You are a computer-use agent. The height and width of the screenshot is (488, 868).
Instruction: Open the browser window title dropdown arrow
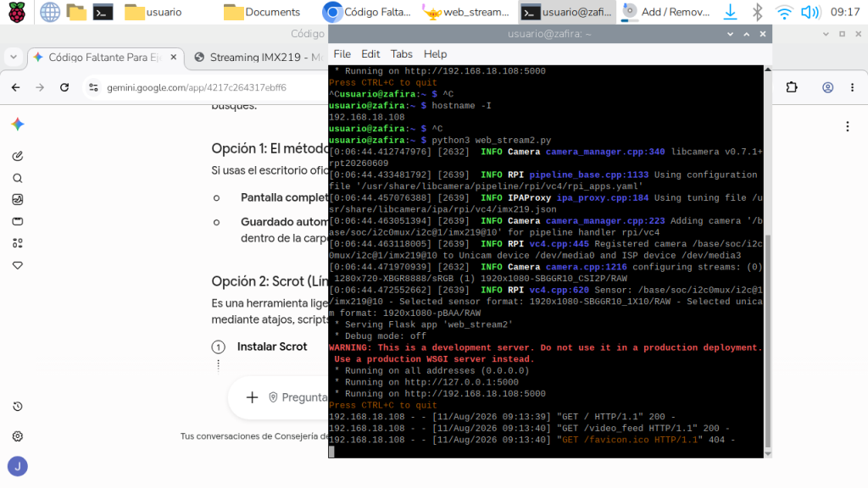pyautogui.click(x=826, y=34)
